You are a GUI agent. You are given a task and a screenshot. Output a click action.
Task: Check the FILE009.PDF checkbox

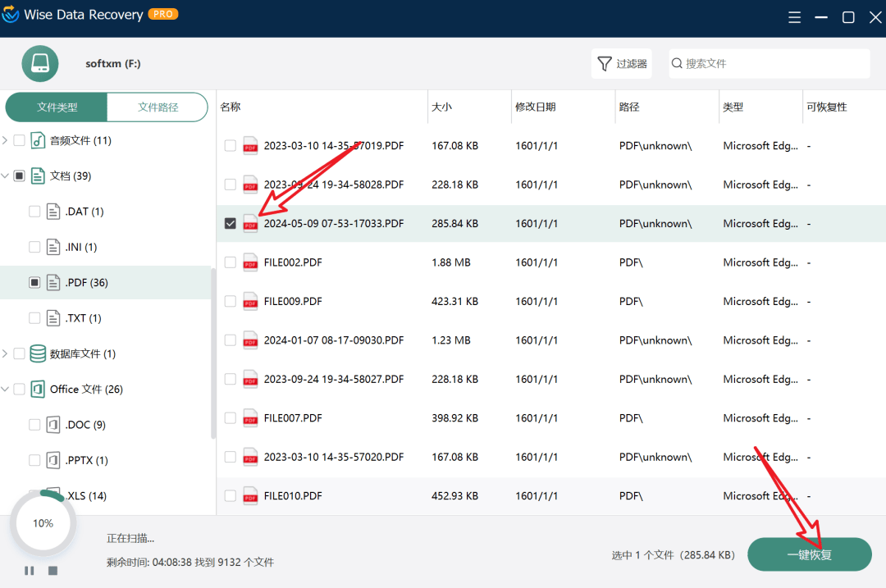(x=231, y=301)
